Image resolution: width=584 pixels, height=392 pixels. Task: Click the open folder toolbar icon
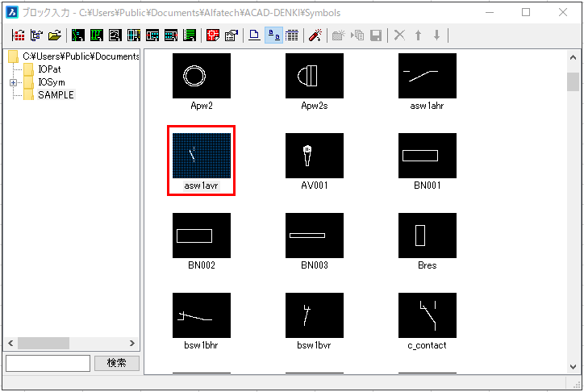click(x=55, y=35)
